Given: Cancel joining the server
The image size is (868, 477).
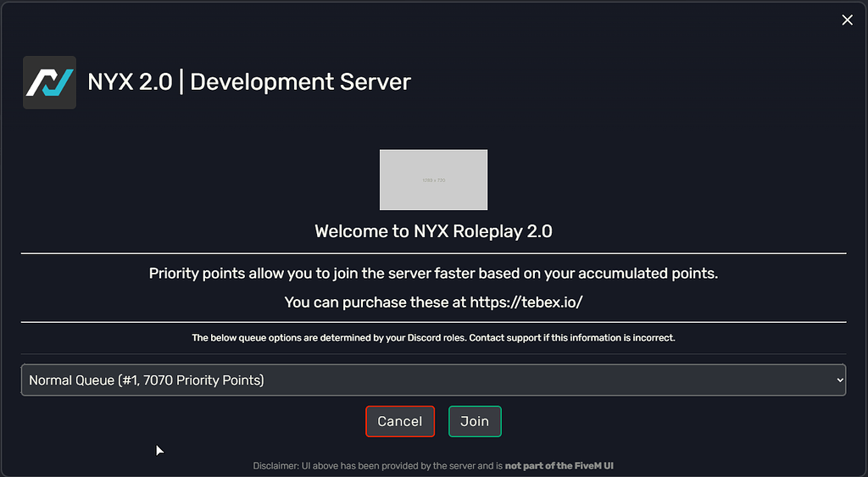Looking at the screenshot, I should tap(400, 421).
